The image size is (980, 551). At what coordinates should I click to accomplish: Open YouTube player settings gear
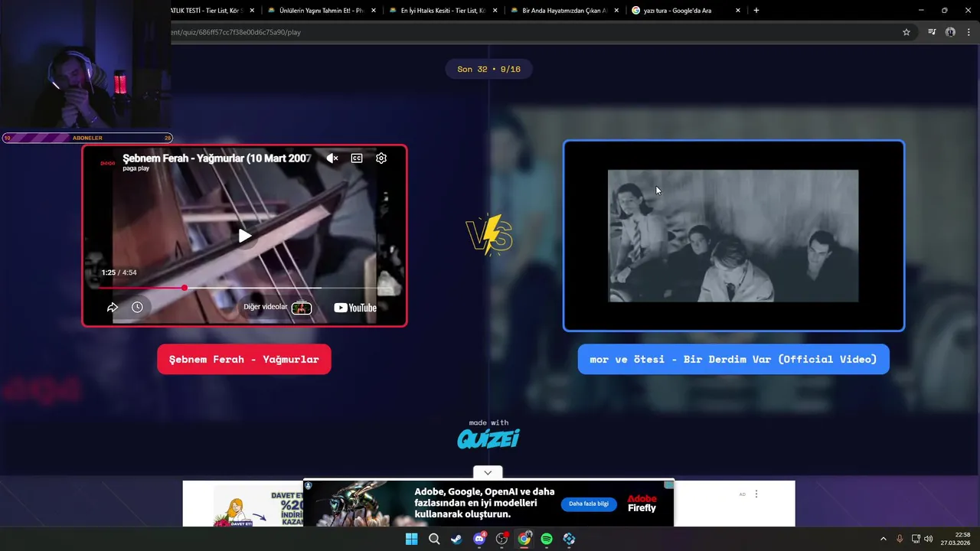click(x=381, y=158)
